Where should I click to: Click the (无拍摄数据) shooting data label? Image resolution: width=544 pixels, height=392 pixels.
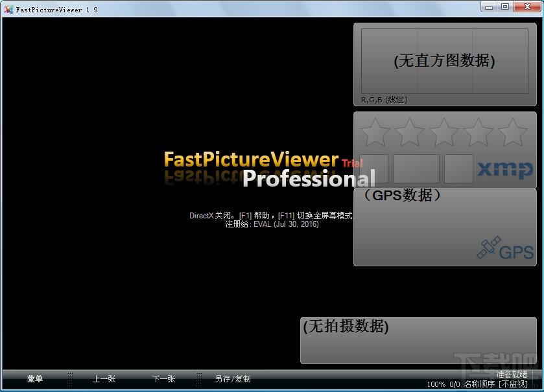coord(346,326)
